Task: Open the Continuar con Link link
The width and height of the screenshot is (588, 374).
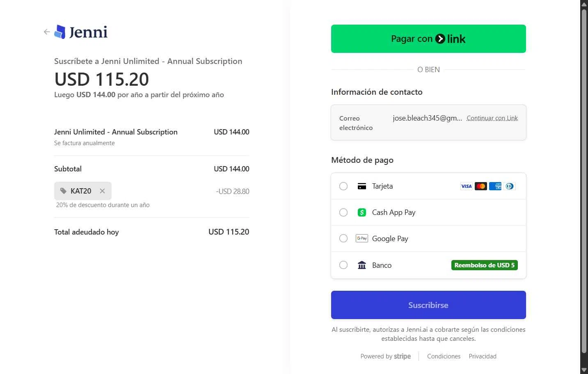Action: point(492,118)
